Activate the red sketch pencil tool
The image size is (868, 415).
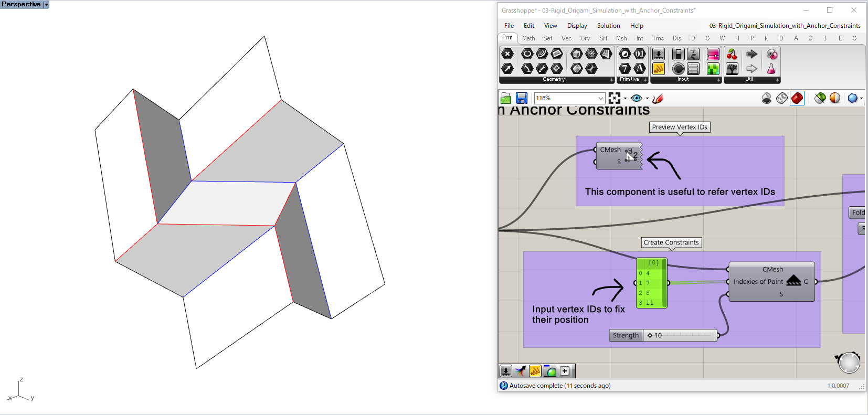(x=658, y=98)
